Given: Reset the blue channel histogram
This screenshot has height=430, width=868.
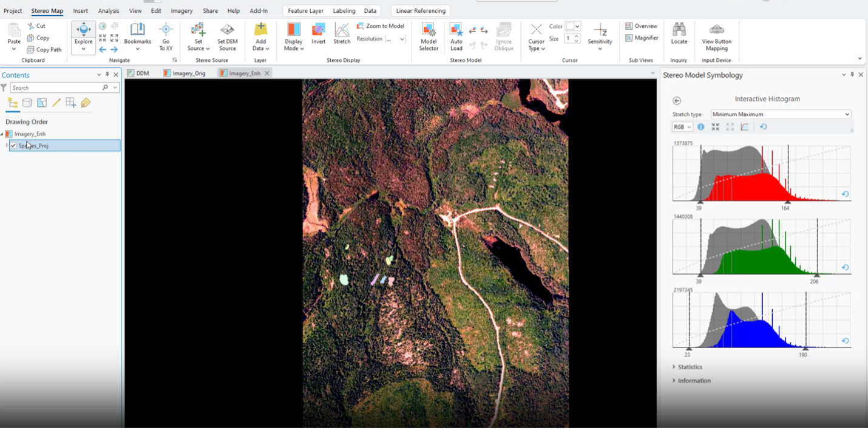Looking at the screenshot, I should [845, 341].
